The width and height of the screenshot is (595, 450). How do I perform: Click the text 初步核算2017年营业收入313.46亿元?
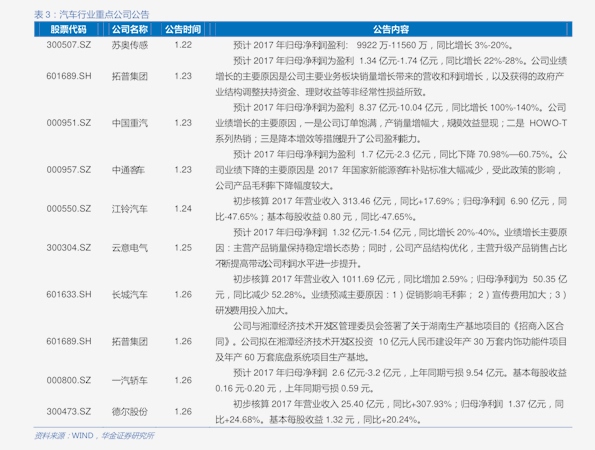tap(314, 201)
